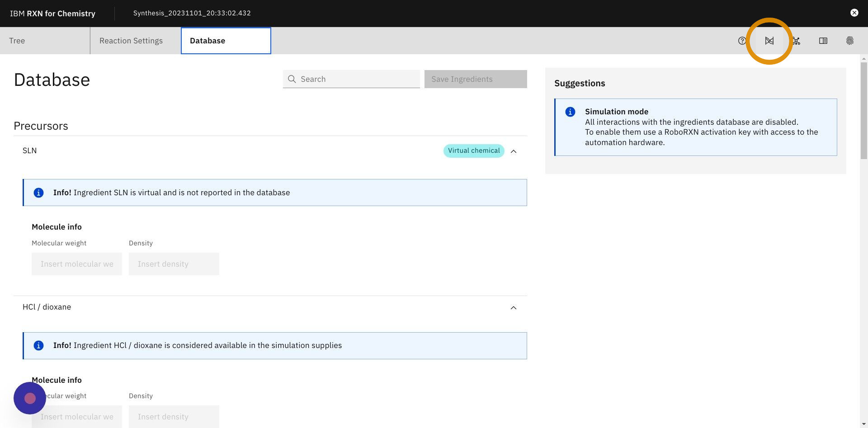Click the fingerprint activation key icon
Viewport: 868px width, 428px height.
[850, 41]
